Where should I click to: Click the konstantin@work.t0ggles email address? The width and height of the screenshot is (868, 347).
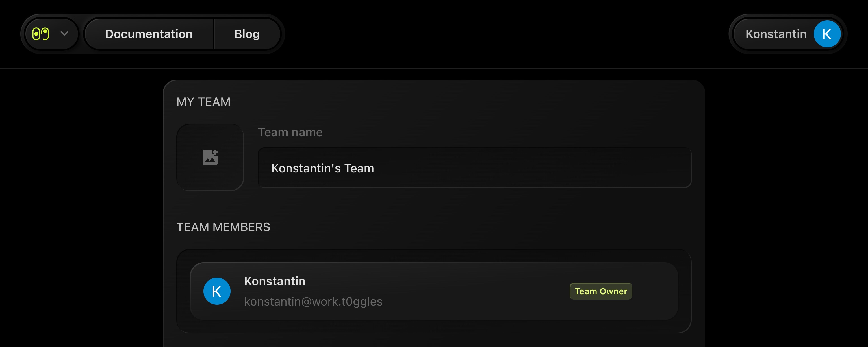coord(313,302)
